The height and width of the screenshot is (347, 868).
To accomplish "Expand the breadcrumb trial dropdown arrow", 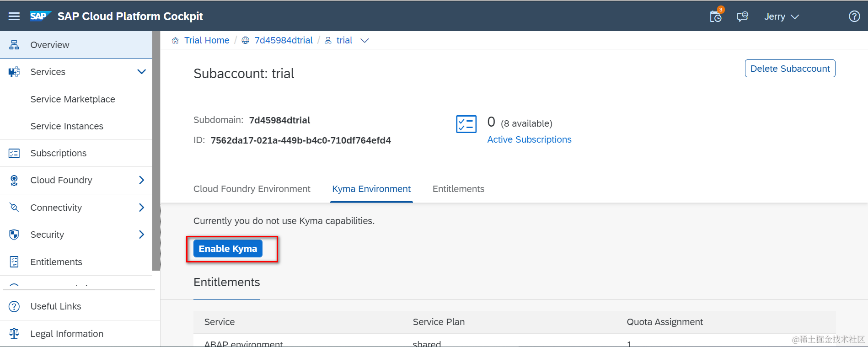I will pyautogui.click(x=364, y=41).
